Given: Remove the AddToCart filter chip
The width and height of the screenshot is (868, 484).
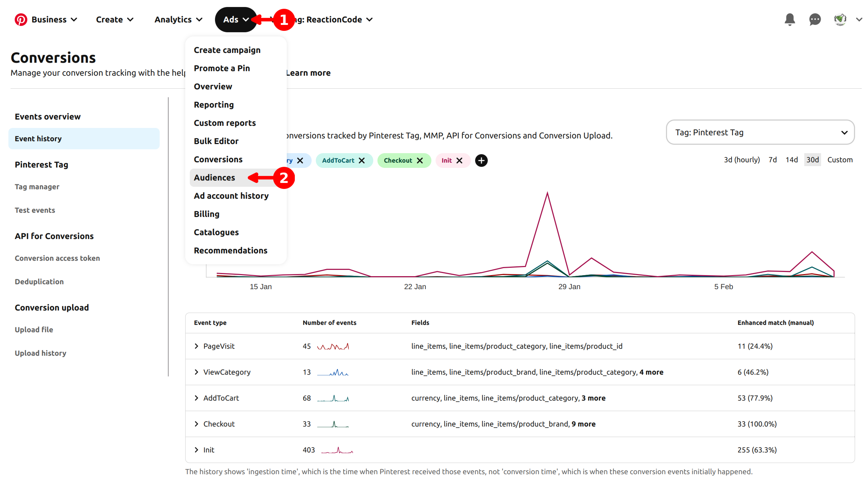Looking at the screenshot, I should 362,161.
